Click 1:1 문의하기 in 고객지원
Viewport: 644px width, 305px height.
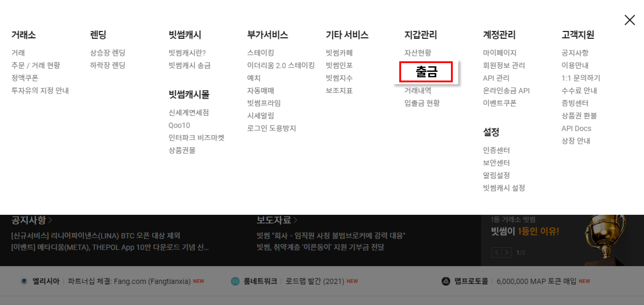tap(581, 78)
